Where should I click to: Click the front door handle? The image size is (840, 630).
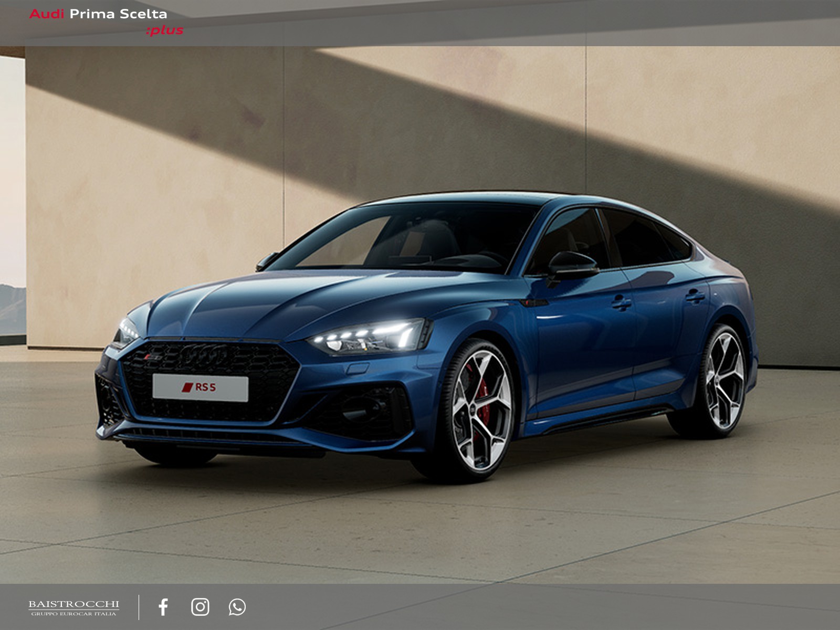(621, 302)
